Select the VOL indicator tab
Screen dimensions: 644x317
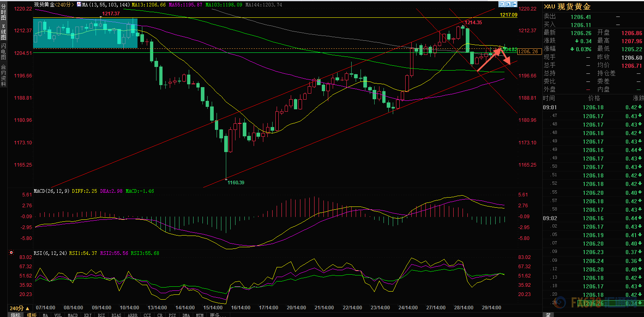tap(58, 315)
